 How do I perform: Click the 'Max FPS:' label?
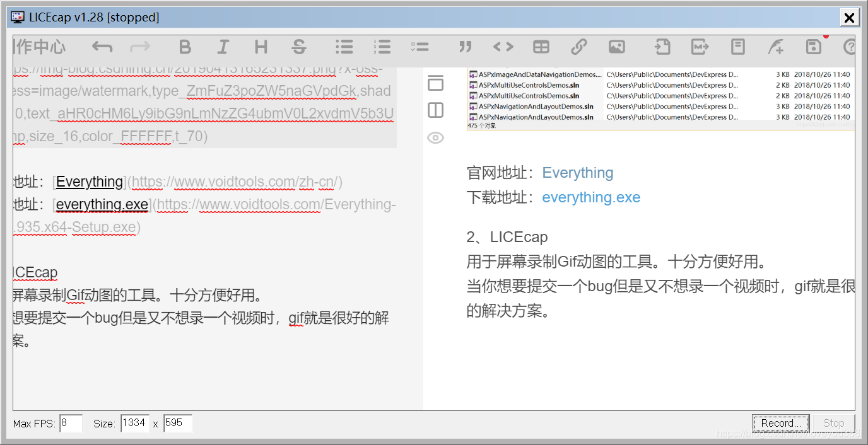tap(35, 424)
